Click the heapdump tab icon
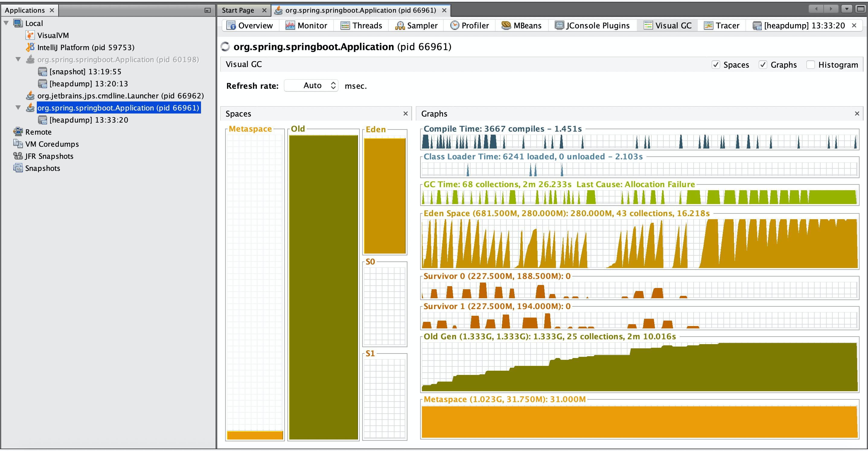The height and width of the screenshot is (451, 868). (x=757, y=26)
